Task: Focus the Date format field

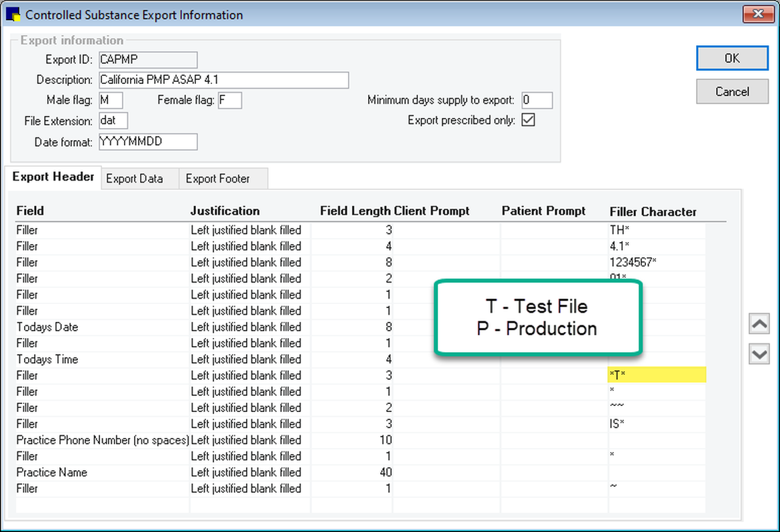Action: (148, 141)
